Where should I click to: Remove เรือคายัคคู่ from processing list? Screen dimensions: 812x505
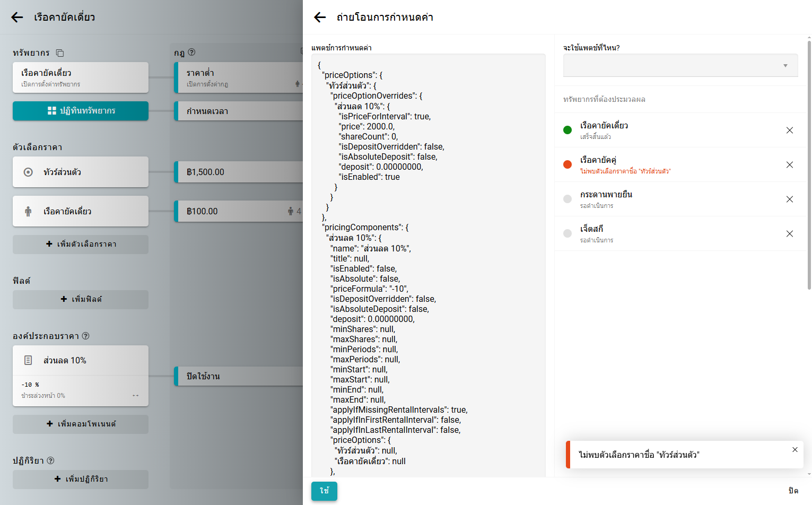[x=789, y=165]
